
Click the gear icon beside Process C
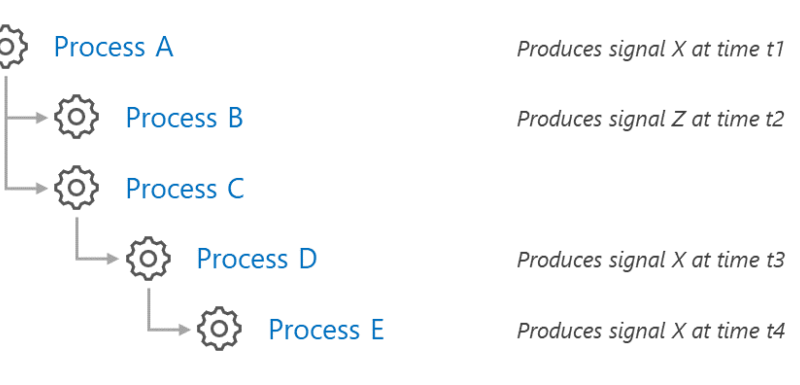[x=77, y=188]
